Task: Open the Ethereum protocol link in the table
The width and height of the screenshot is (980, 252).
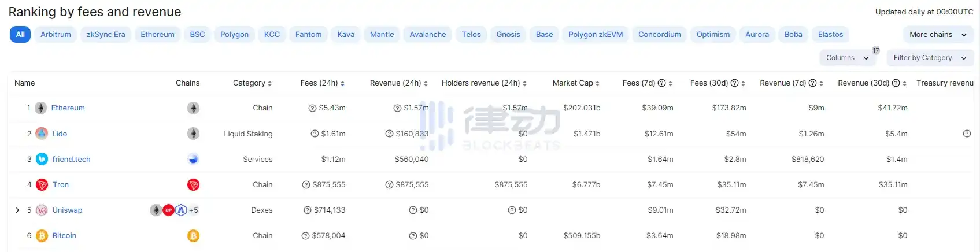Action: tap(68, 108)
